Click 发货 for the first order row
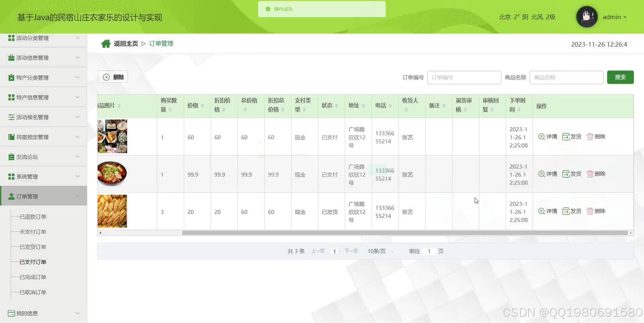 [572, 137]
